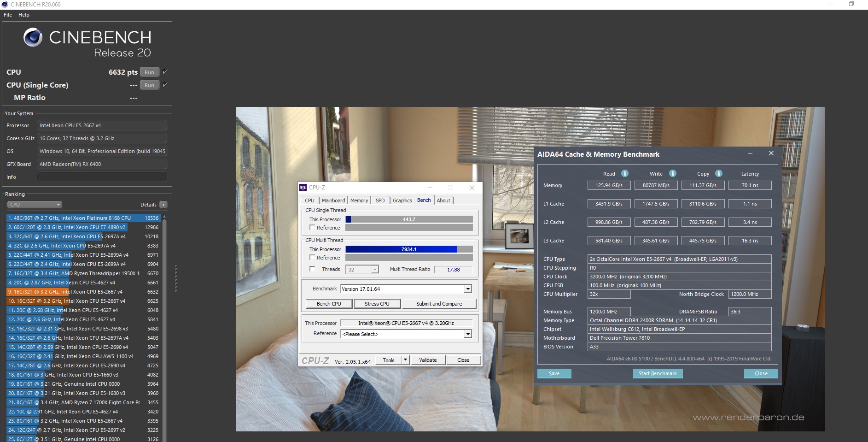Select ranking row AMD Ryzen 7 1700X
Image resolution: width=868 pixels, height=442 pixels.
(x=83, y=402)
